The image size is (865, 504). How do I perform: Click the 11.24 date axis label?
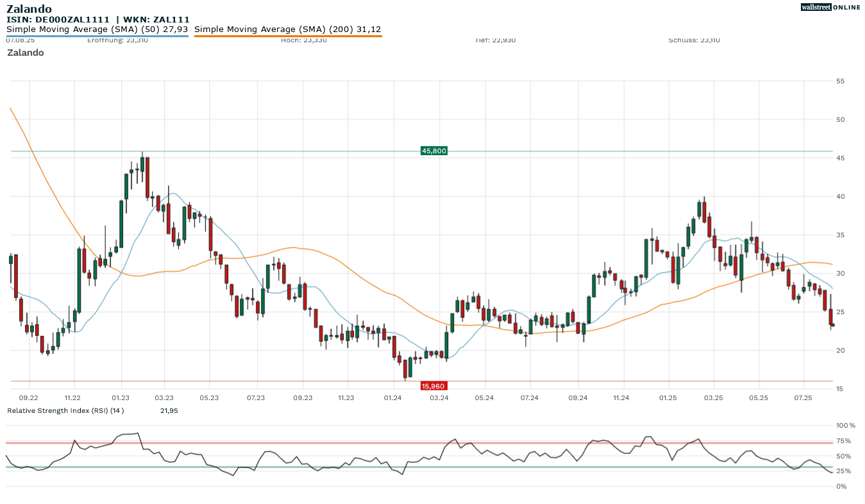pyautogui.click(x=621, y=398)
